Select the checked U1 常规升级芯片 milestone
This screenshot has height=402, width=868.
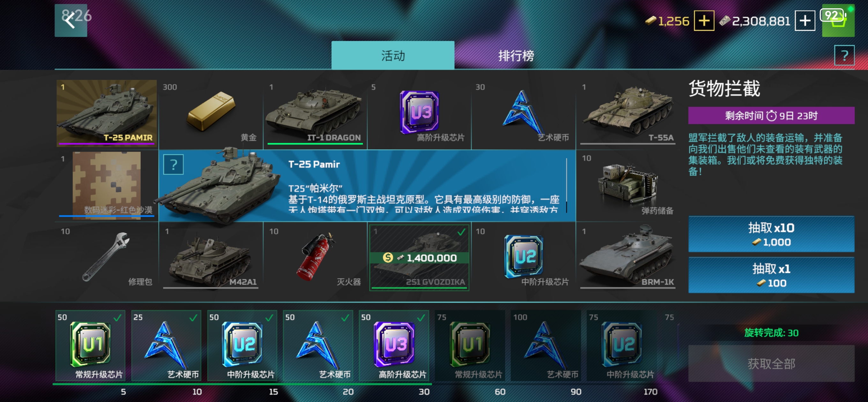point(90,346)
